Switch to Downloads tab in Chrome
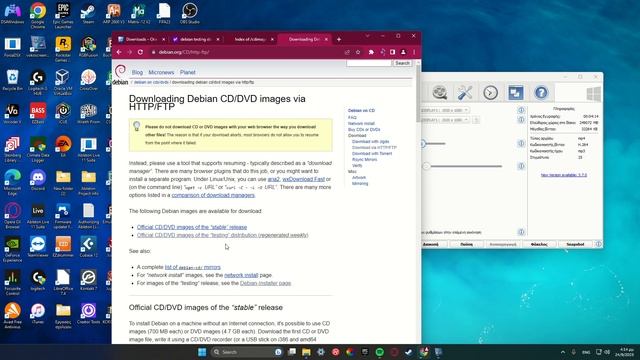The image size is (640, 360). 141,40
